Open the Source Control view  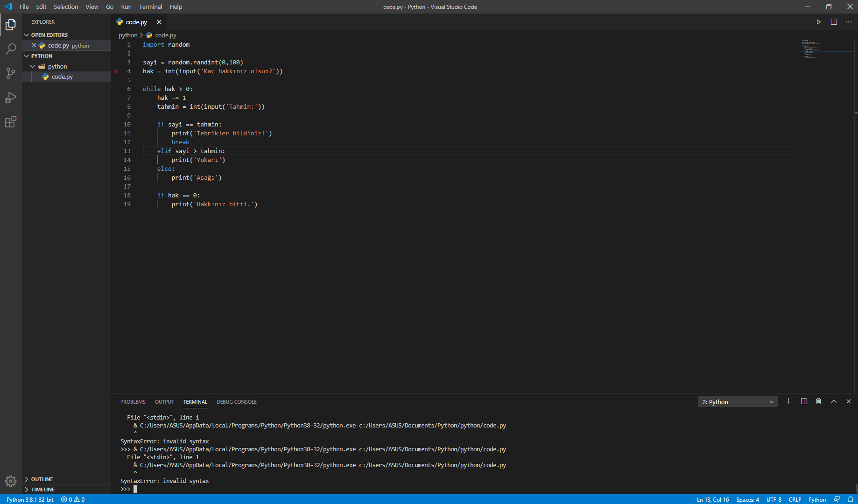pos(11,73)
